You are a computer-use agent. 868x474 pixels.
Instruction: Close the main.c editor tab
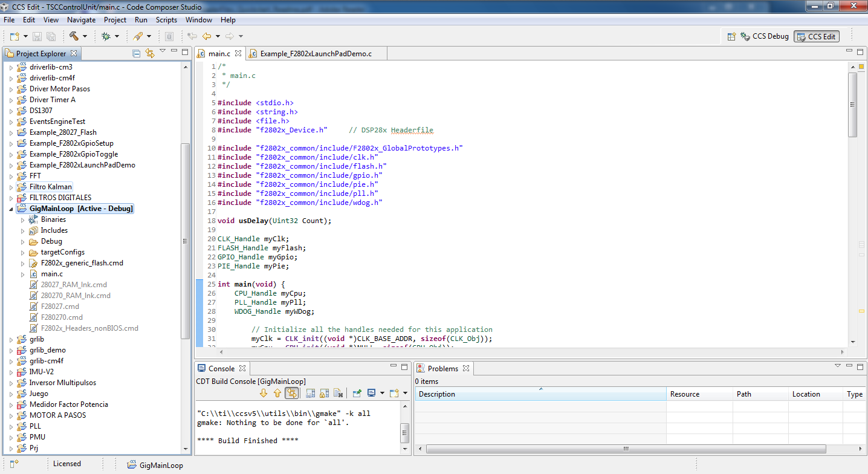click(x=238, y=53)
